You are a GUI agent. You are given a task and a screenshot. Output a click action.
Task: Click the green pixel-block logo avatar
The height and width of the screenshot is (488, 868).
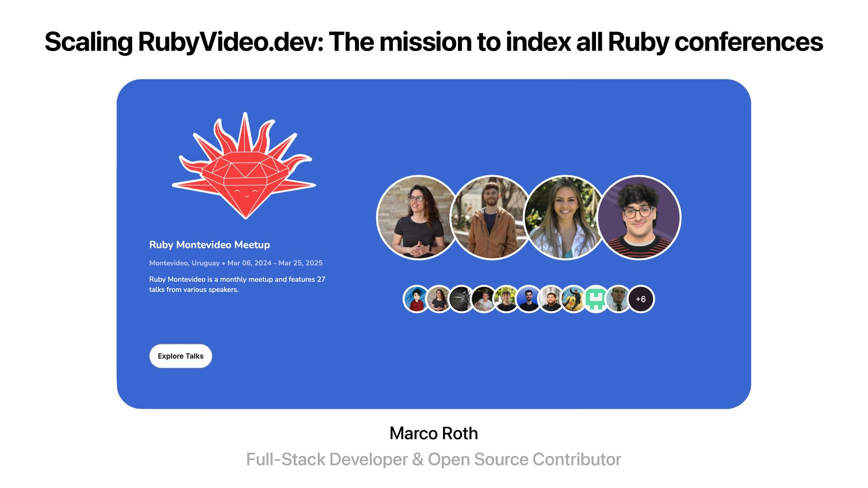tap(596, 299)
